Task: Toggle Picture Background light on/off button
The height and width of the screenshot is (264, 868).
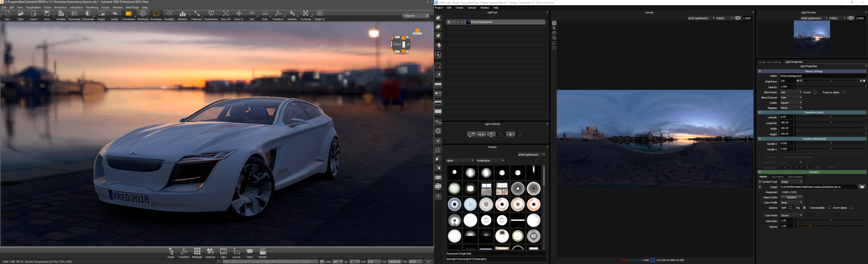Action: [449, 22]
